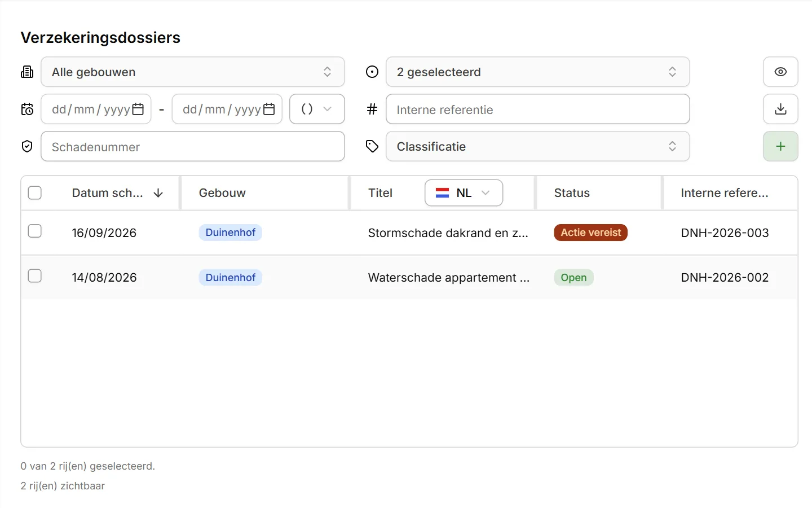Open the Classificatie dropdown
This screenshot has width=812, height=508.
[538, 146]
